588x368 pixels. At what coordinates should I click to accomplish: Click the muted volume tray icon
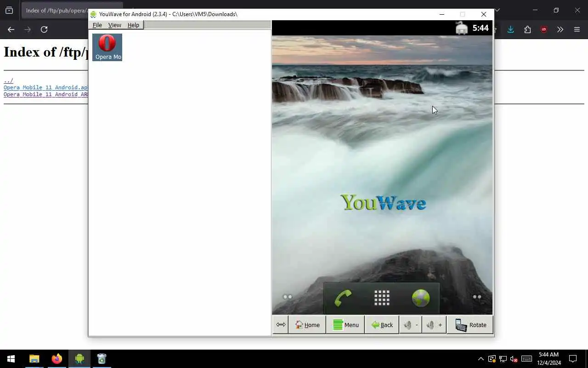point(514,359)
